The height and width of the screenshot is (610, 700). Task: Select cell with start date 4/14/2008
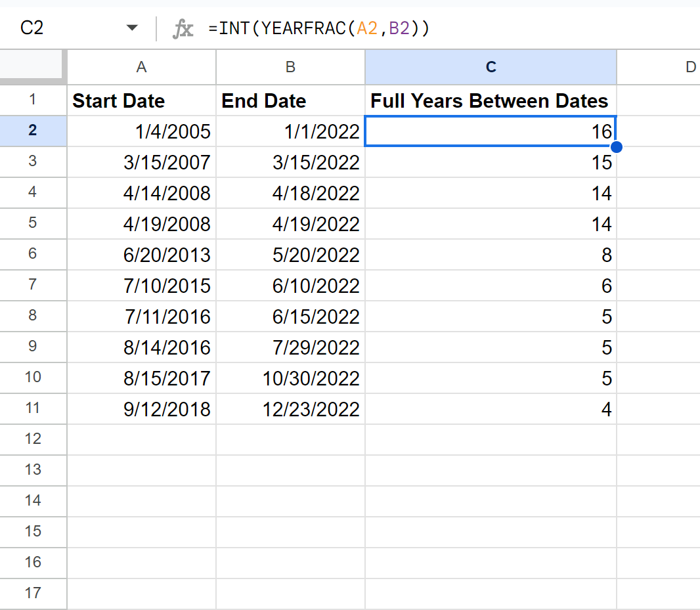(x=142, y=193)
